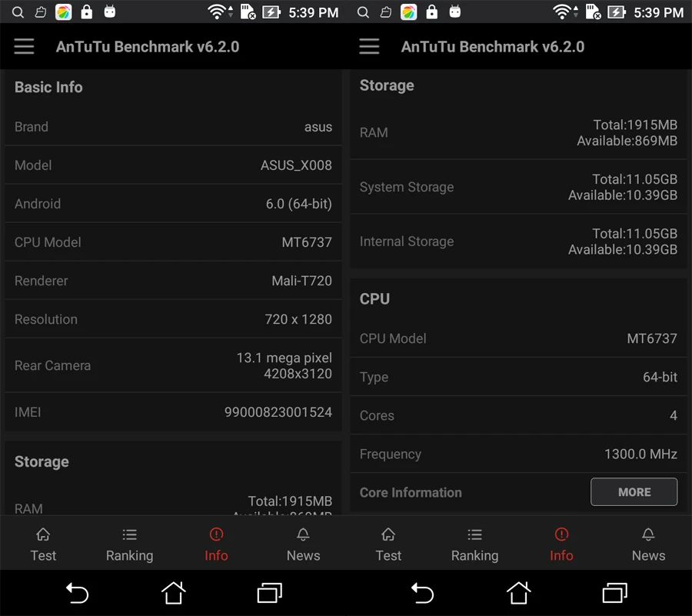The height and width of the screenshot is (616, 692).
Task: Tap AnTuTu Benchmark title on right screen
Action: click(493, 47)
